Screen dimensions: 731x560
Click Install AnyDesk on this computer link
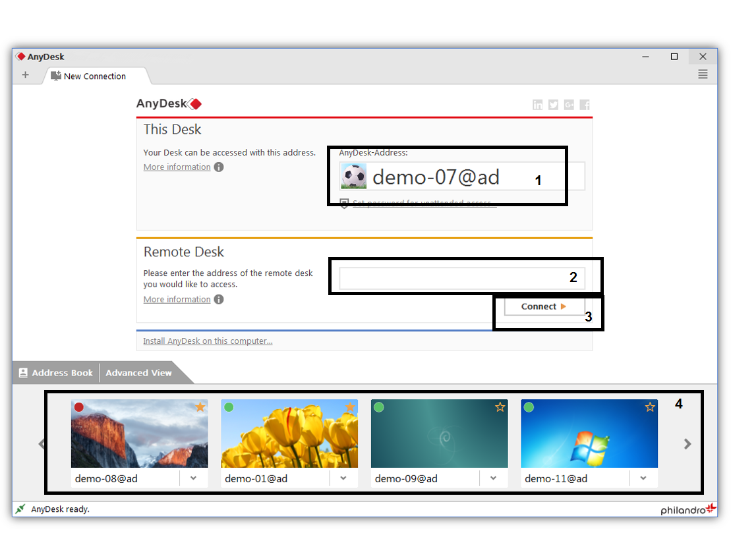[208, 341]
